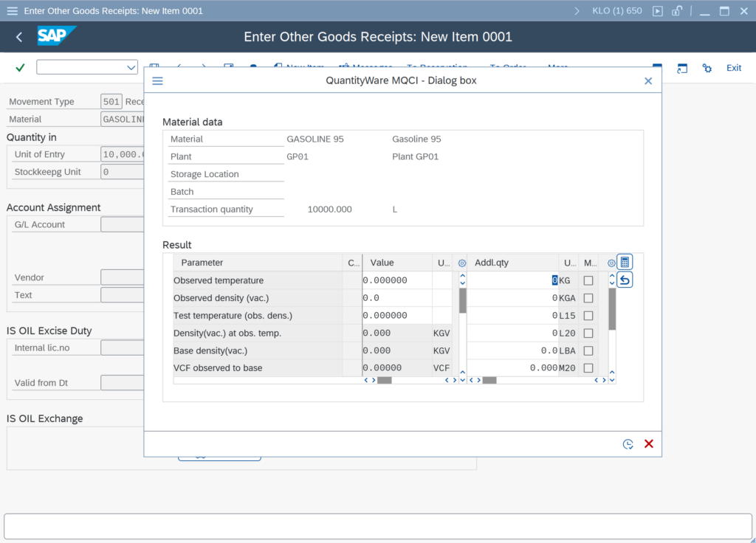
Task: Click the Text input field under Vendor
Action: tap(122, 295)
